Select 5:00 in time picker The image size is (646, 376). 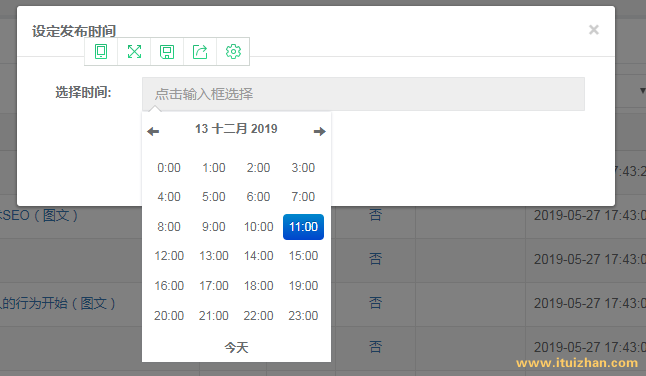coord(214,196)
